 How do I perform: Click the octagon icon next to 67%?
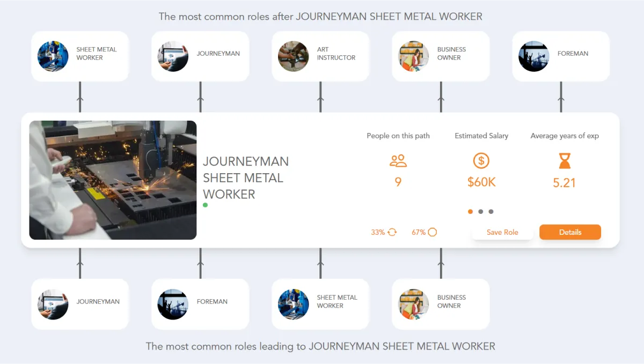[432, 232]
